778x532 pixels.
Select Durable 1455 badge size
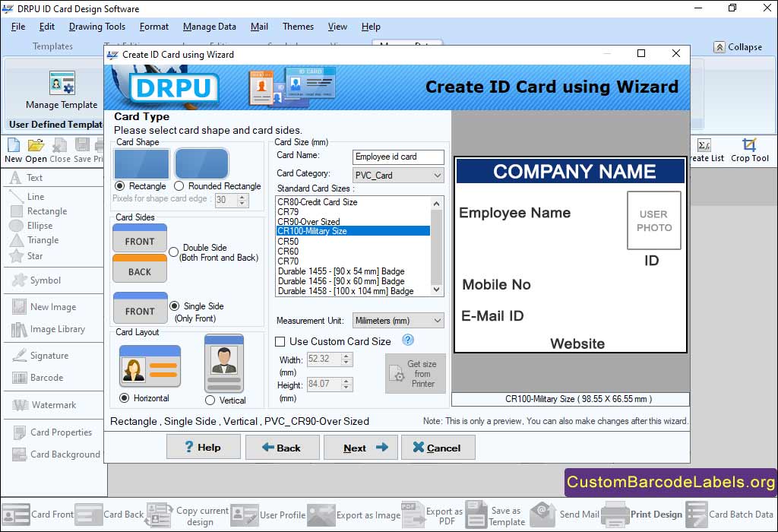[x=353, y=271]
